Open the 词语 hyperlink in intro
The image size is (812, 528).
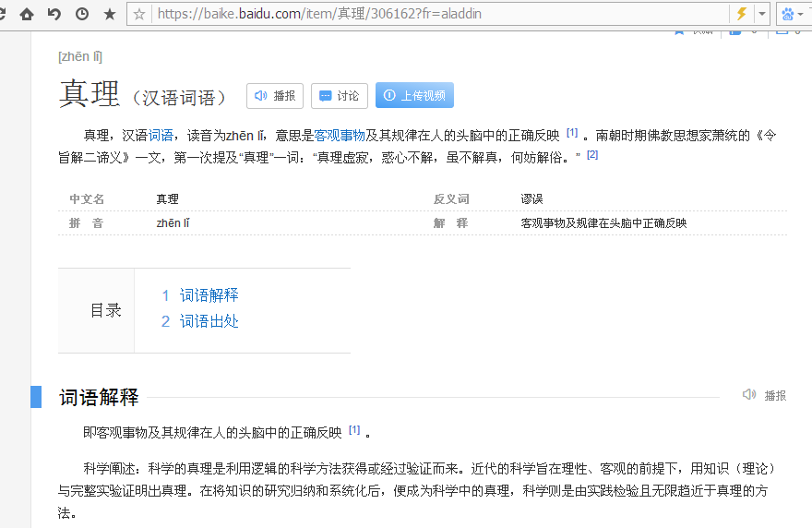(x=161, y=136)
